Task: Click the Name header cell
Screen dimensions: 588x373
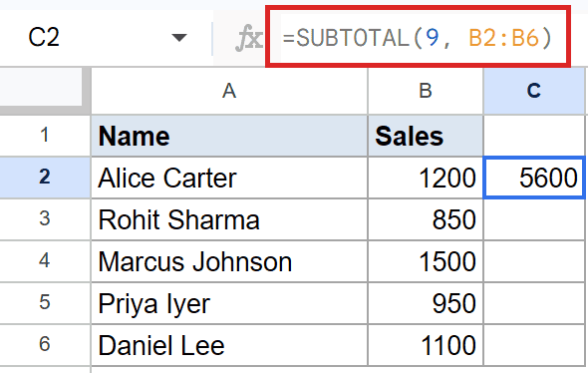Action: point(229,136)
